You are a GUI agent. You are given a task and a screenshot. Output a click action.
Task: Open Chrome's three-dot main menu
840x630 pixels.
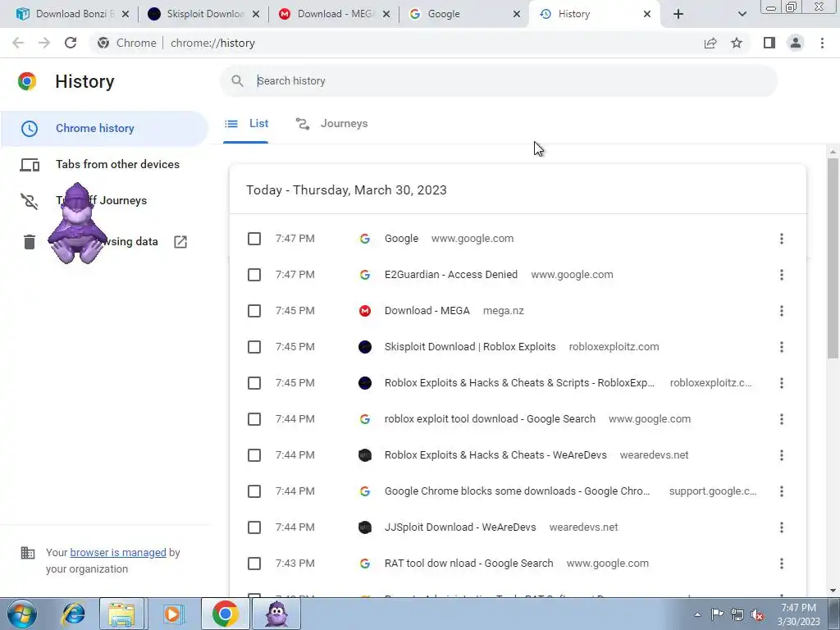822,43
